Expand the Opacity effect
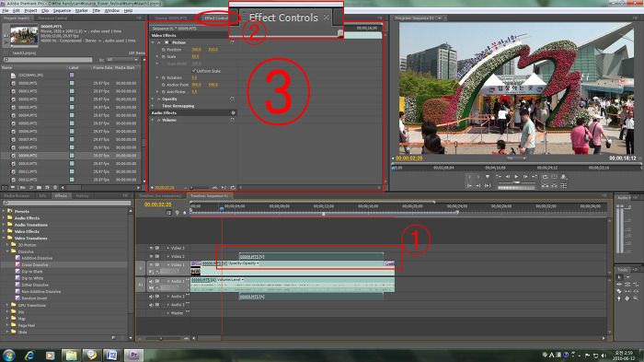 click(153, 99)
